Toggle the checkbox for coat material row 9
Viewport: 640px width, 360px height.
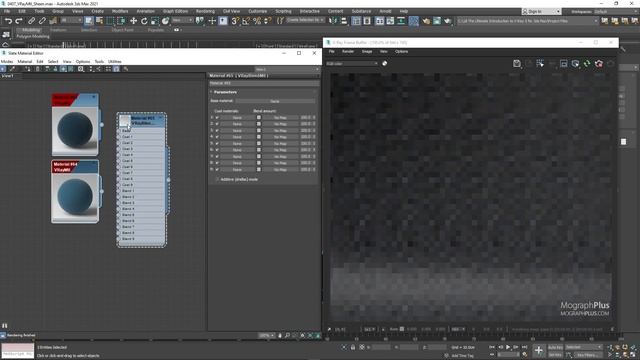coord(217,169)
